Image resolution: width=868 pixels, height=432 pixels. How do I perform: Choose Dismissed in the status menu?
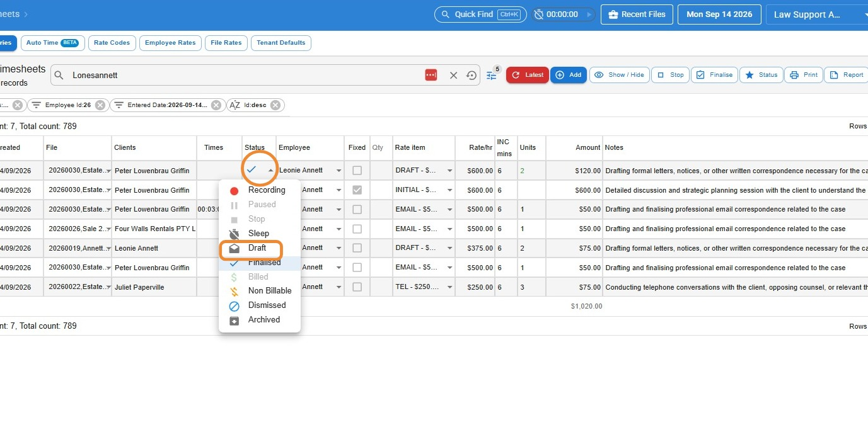pyautogui.click(x=260, y=305)
